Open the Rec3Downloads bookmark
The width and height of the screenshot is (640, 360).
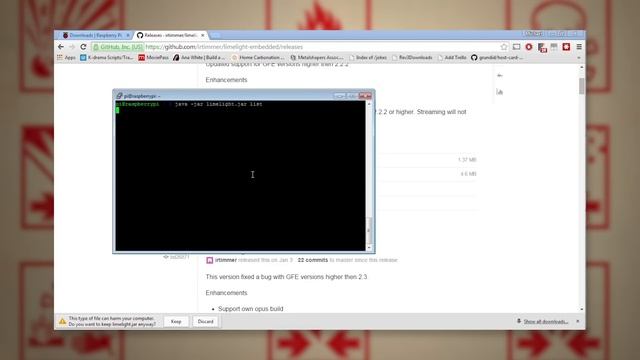click(x=412, y=58)
